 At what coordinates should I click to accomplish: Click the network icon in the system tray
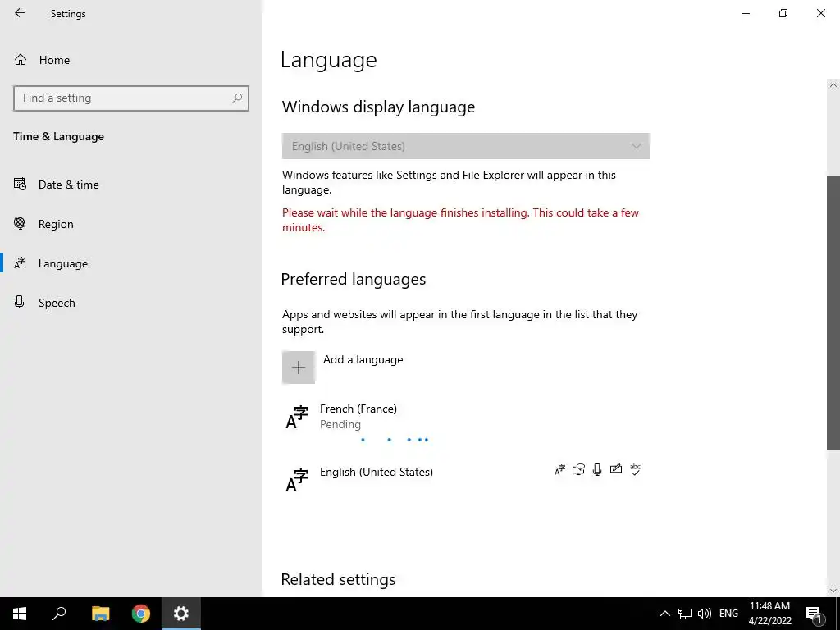[685, 614]
